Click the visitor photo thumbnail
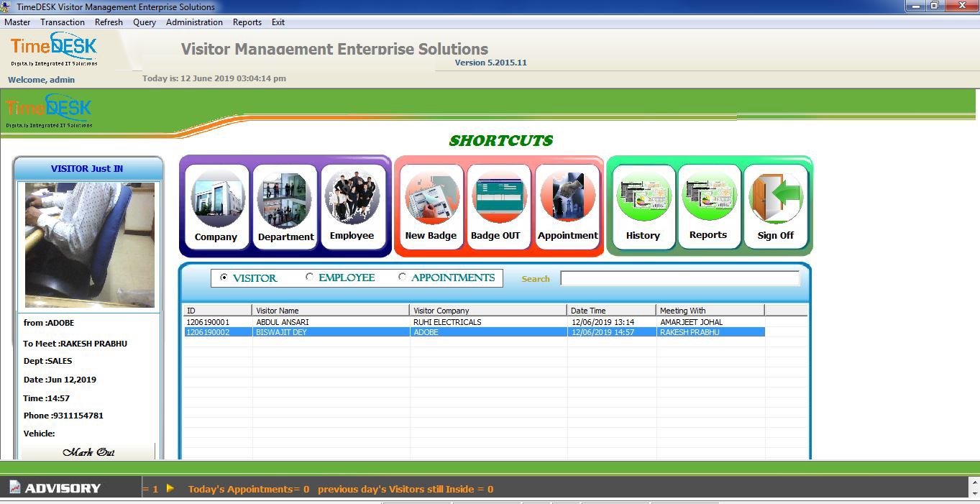The height and width of the screenshot is (504, 980). pyautogui.click(x=89, y=244)
